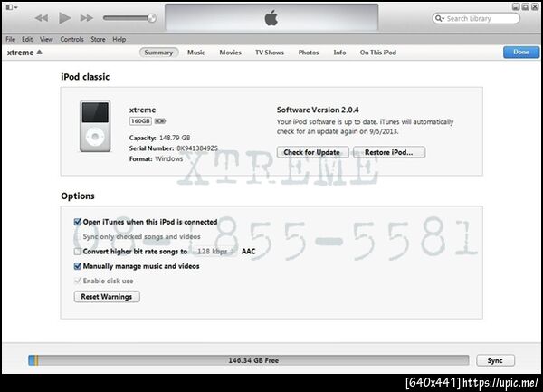Click the rewind previous track button

[x=42, y=18]
